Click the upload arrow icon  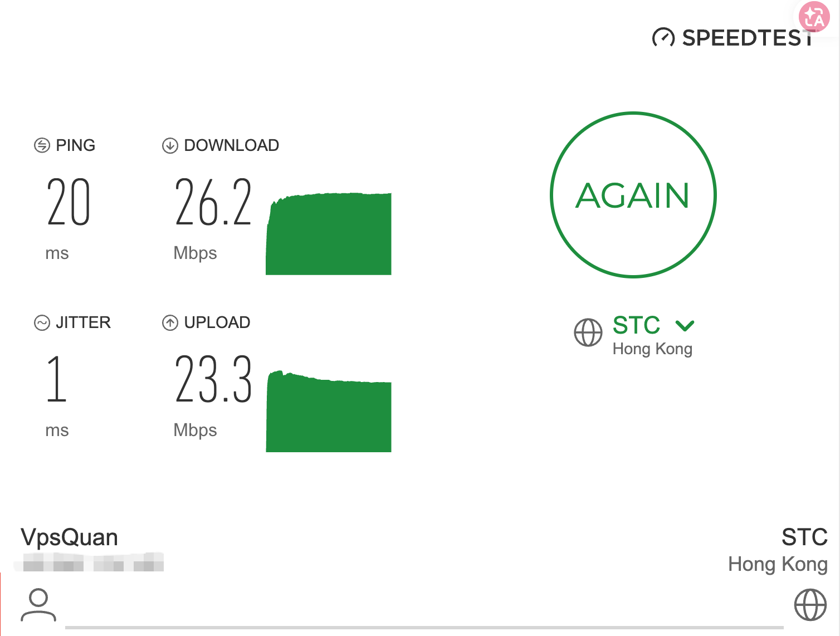[170, 322]
